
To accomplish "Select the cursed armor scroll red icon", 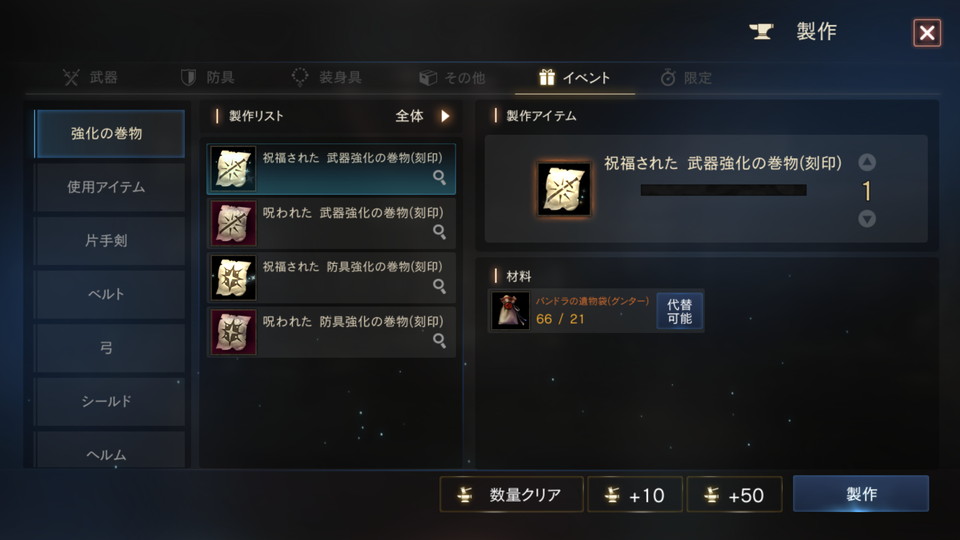I will click(x=233, y=332).
